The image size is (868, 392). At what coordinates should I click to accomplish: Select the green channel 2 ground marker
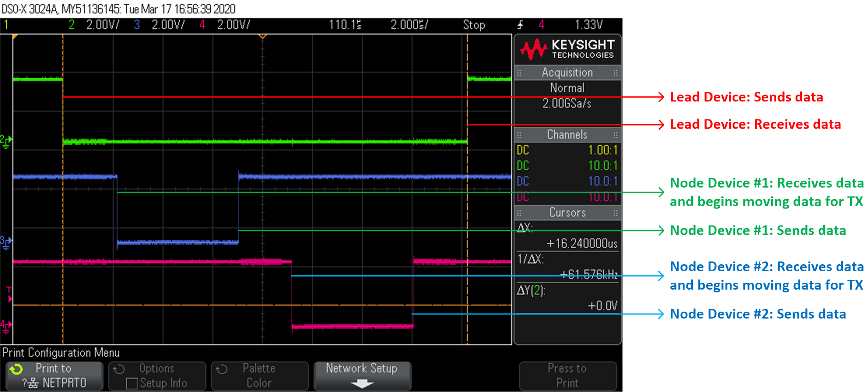(6, 142)
